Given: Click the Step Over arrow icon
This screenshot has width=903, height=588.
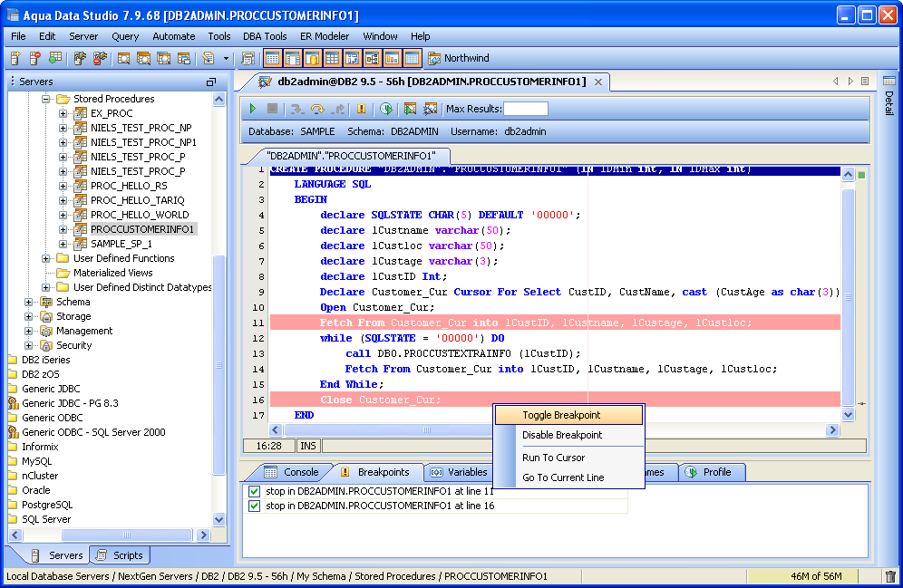Looking at the screenshot, I should tap(316, 109).
